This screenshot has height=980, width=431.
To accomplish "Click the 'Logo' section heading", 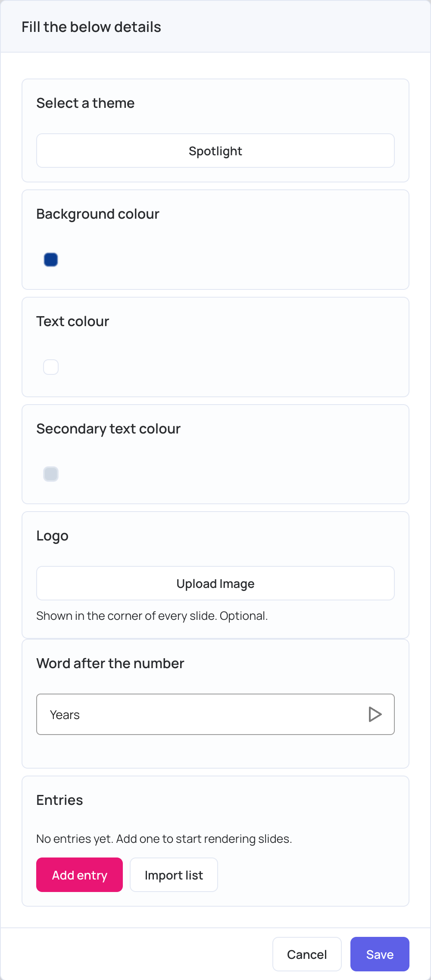I will (52, 536).
